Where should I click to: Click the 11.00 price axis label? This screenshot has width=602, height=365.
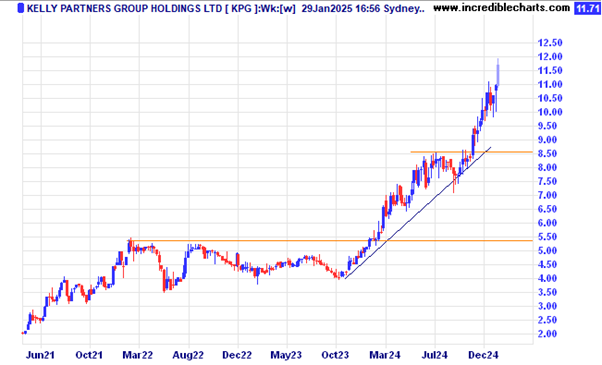[550, 84]
